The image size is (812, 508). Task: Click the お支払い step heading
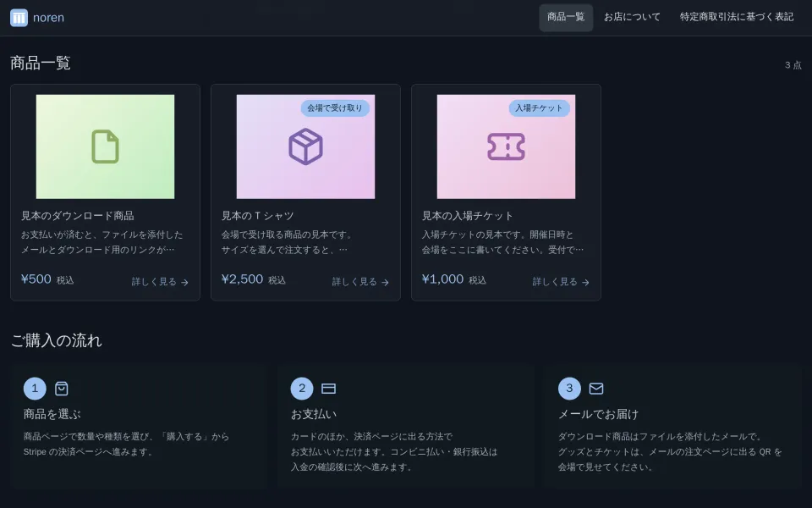pyautogui.click(x=314, y=414)
